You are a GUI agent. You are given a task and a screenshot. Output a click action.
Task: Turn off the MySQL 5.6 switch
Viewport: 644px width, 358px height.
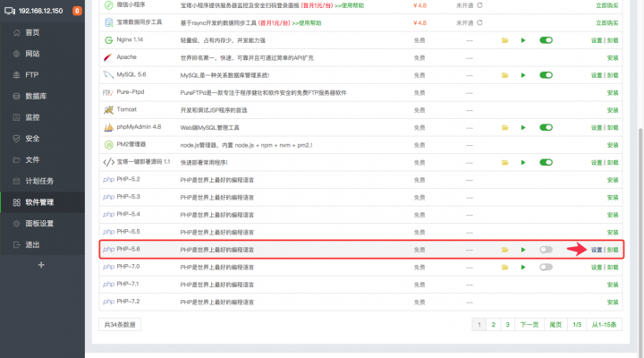pyautogui.click(x=546, y=74)
